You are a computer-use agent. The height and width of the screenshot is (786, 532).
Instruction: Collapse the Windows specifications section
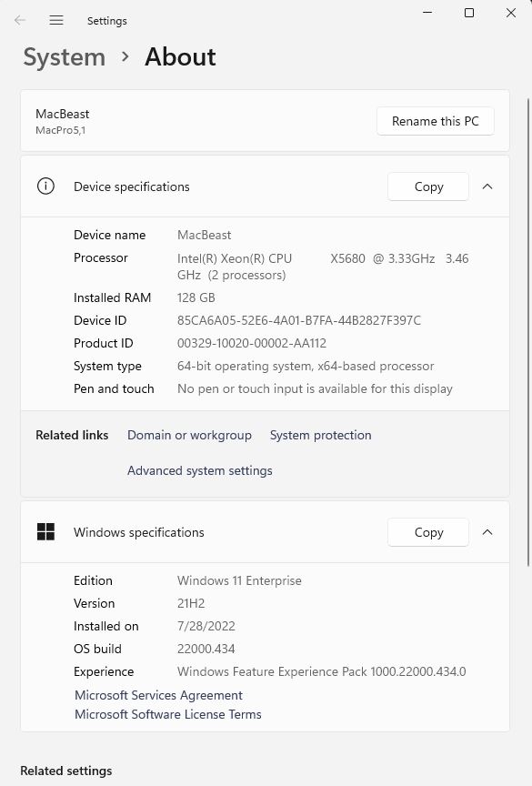(487, 532)
